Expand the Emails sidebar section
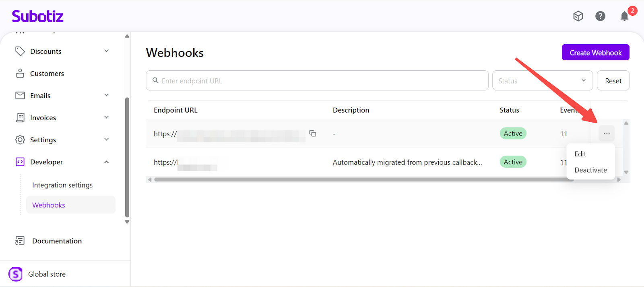644x287 pixels. [x=106, y=95]
